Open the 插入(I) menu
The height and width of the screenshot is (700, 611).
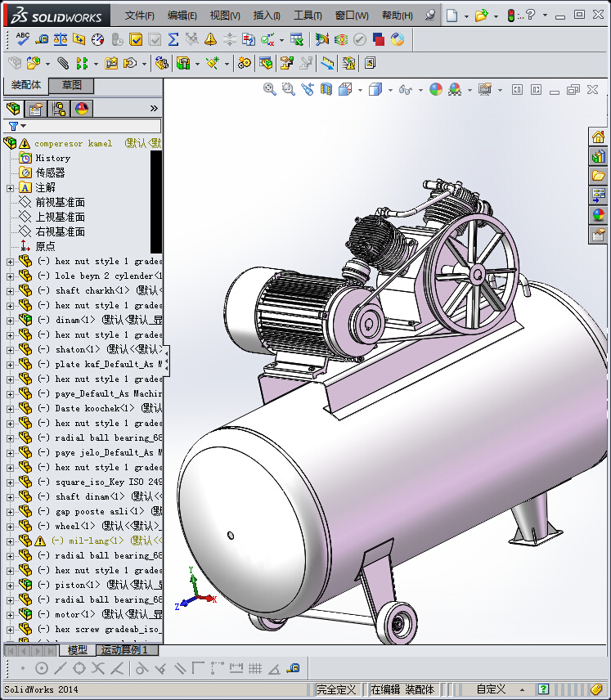tap(267, 16)
